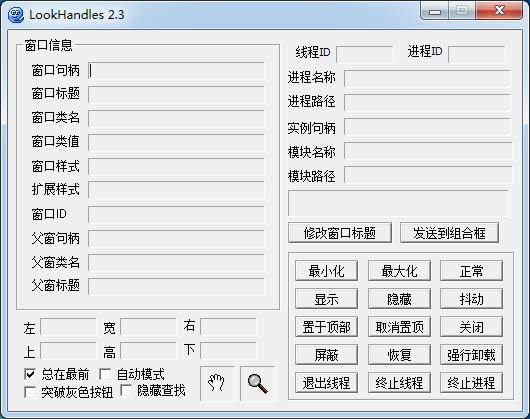The width and height of the screenshot is (530, 419).
Task: Click the 窗口类名 text field
Action: pyautogui.click(x=176, y=119)
